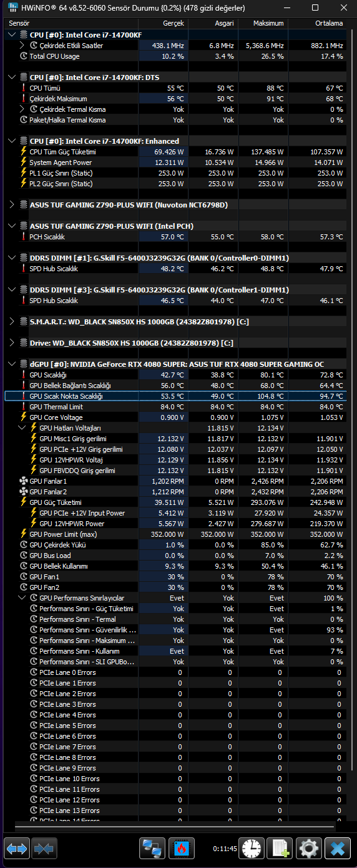Select the Çekirdek Maksimum row

[x=175, y=99]
